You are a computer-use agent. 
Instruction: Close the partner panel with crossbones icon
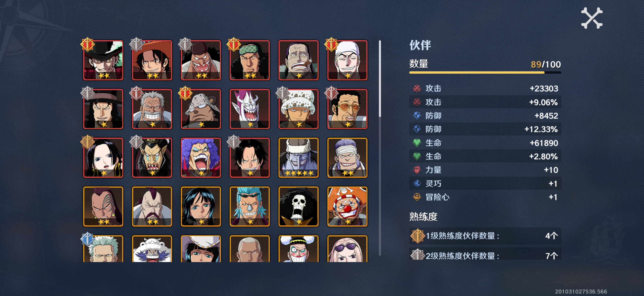[591, 18]
